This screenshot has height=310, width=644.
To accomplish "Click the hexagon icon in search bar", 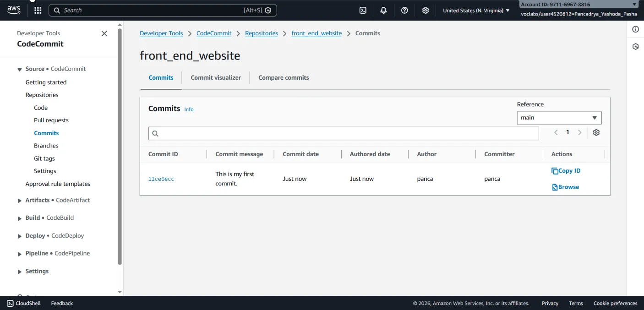I will point(268,10).
